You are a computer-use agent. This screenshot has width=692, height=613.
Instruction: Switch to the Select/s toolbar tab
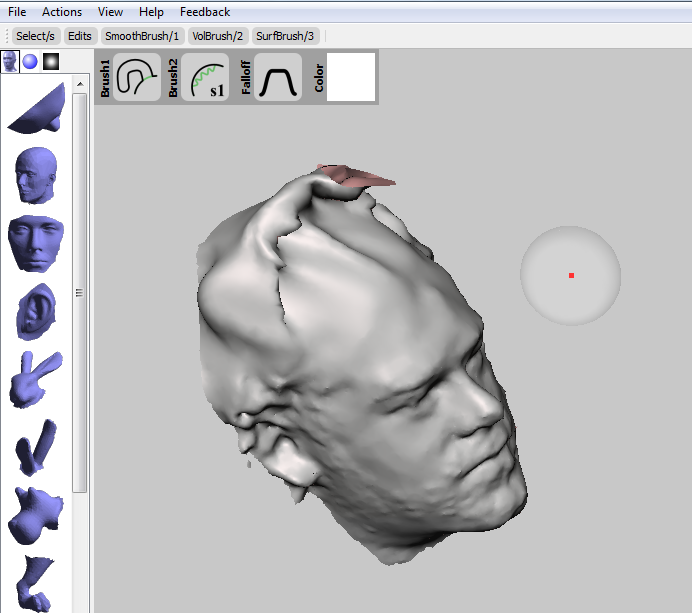(35, 36)
